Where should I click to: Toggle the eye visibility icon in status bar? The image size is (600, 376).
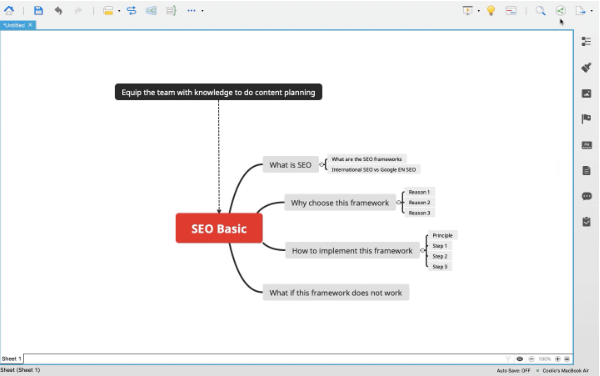[x=520, y=359]
